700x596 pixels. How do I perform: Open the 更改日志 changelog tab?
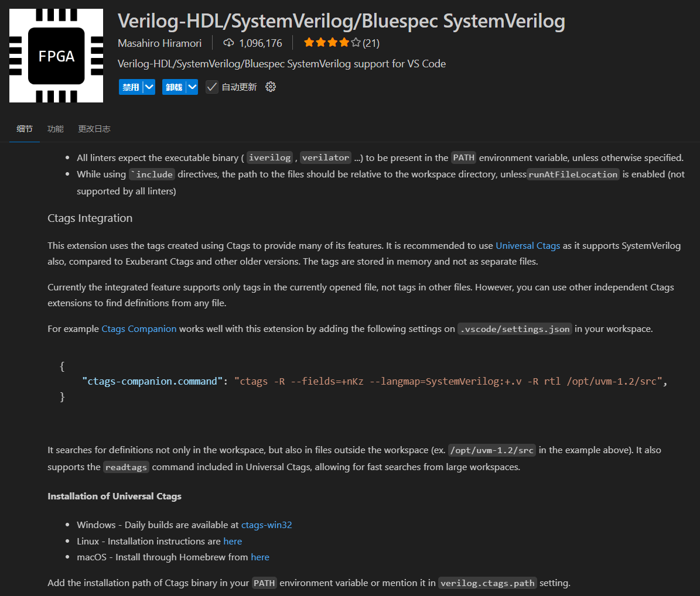94,129
